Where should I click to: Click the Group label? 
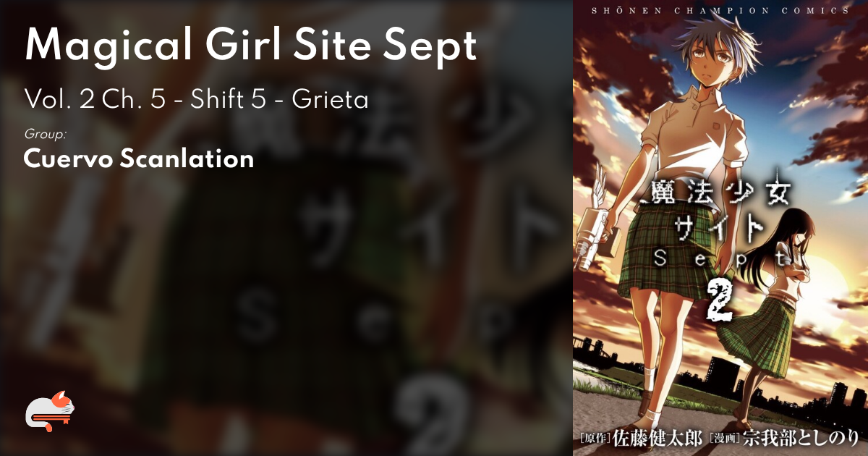pyautogui.click(x=45, y=135)
